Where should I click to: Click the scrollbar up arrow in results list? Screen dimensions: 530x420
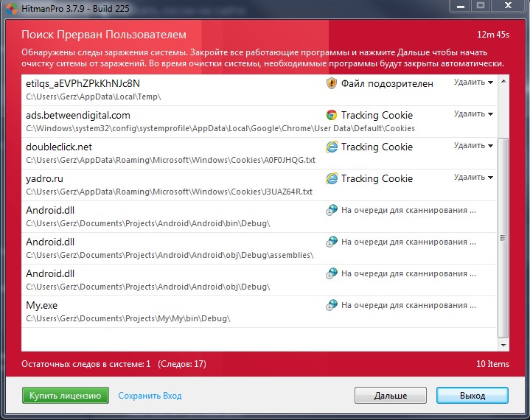[503, 82]
